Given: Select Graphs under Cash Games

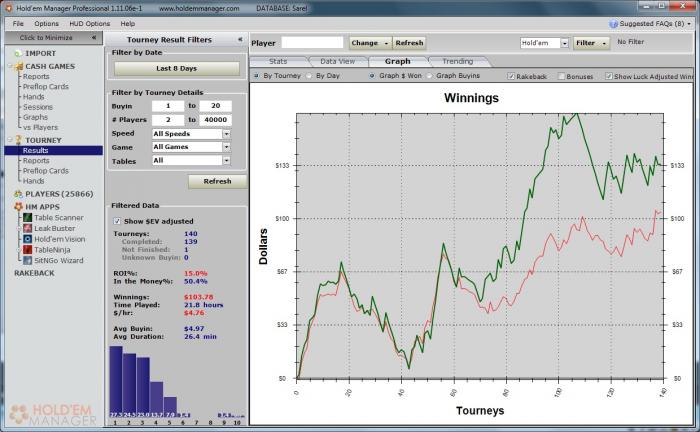Looking at the screenshot, I should [x=35, y=117].
